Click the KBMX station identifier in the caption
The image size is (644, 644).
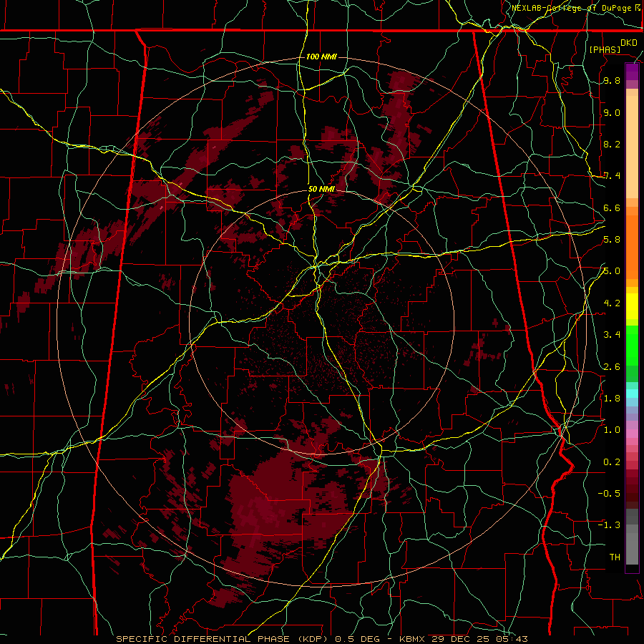[412, 639]
